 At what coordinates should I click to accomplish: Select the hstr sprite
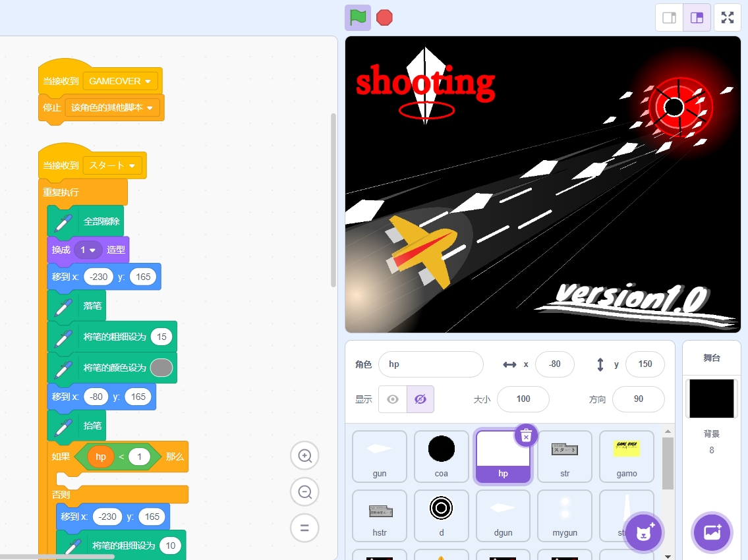tap(380, 516)
